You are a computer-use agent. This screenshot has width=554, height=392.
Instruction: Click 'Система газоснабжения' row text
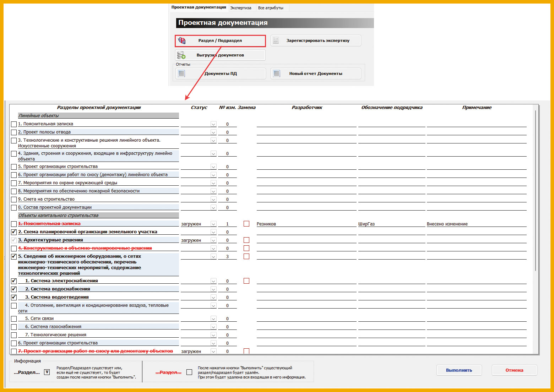coord(53,327)
